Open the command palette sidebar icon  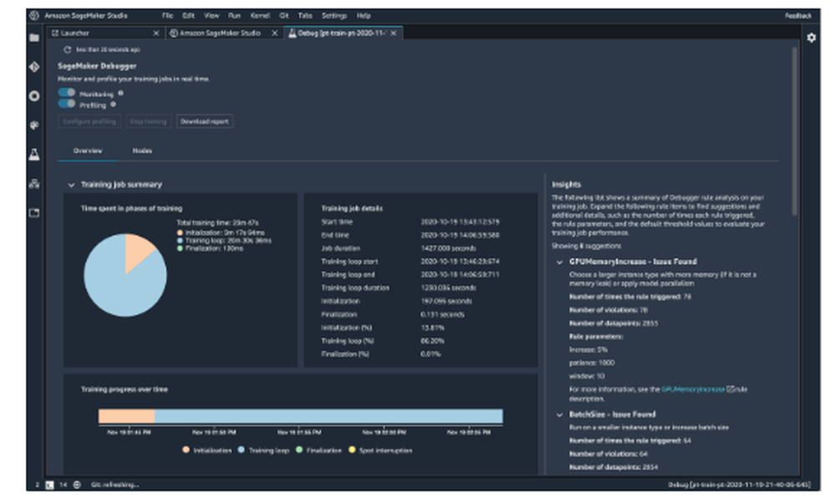[34, 125]
